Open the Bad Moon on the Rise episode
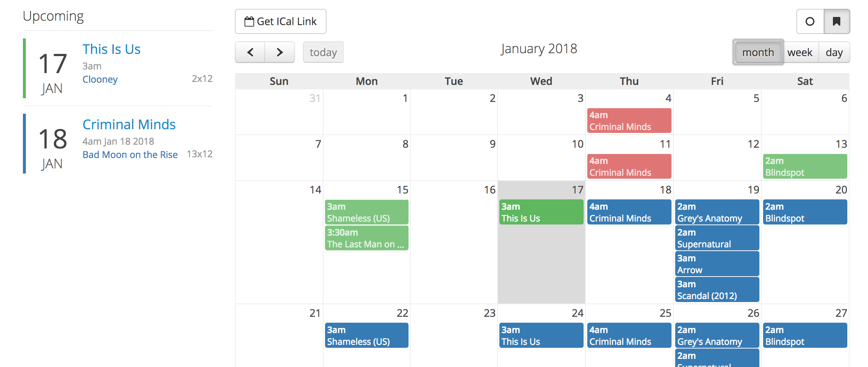Image resolution: width=868 pixels, height=367 pixels. coord(130,154)
